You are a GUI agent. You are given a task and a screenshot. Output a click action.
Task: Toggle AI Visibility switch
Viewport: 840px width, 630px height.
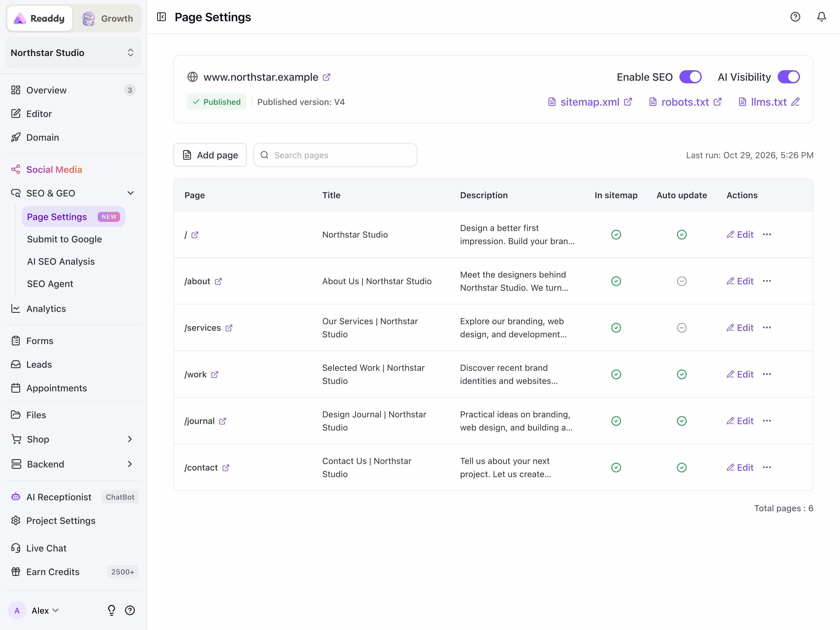pos(789,77)
